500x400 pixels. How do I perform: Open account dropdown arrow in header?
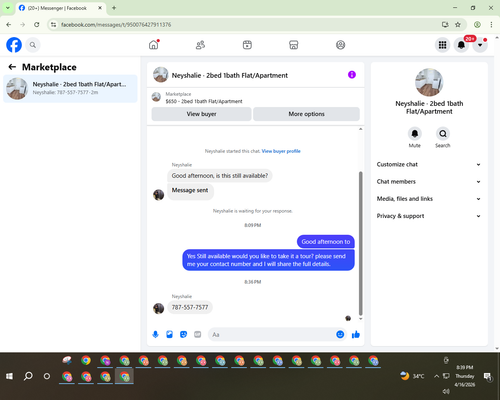click(x=480, y=45)
